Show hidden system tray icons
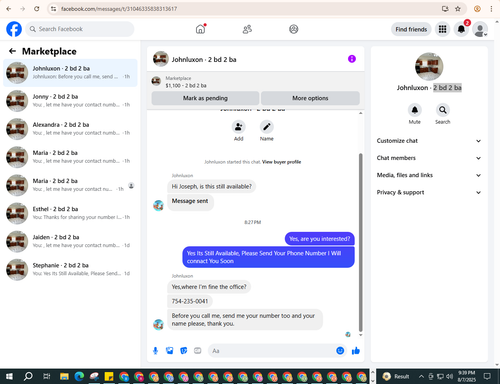 [421, 377]
